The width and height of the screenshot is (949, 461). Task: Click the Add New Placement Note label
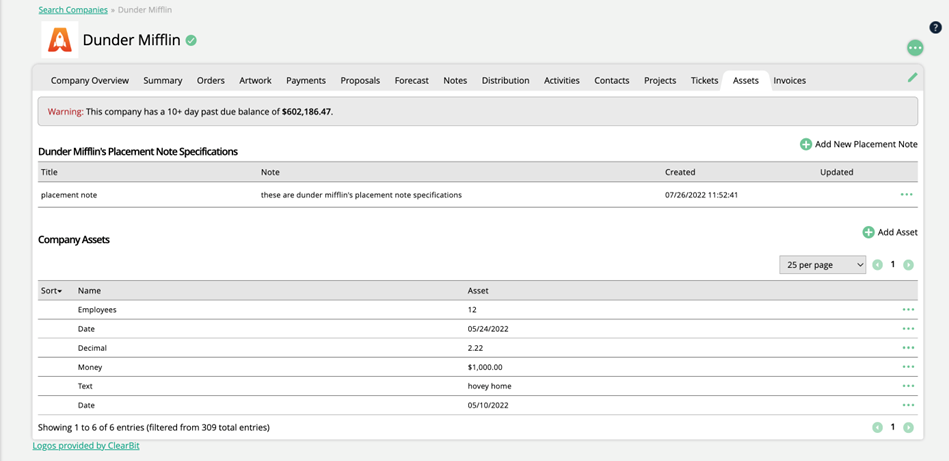pyautogui.click(x=866, y=145)
